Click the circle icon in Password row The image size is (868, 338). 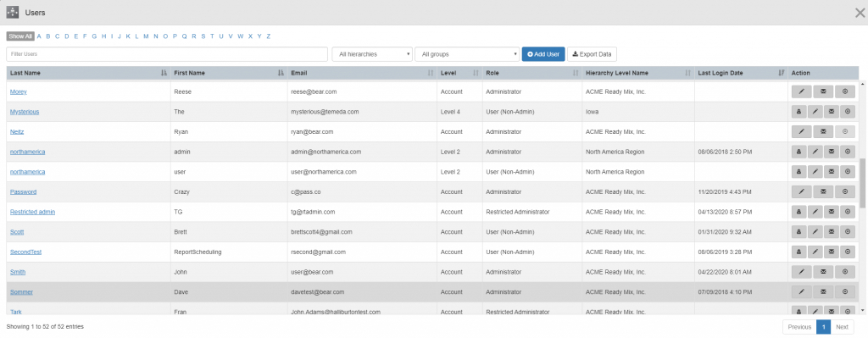click(x=845, y=192)
